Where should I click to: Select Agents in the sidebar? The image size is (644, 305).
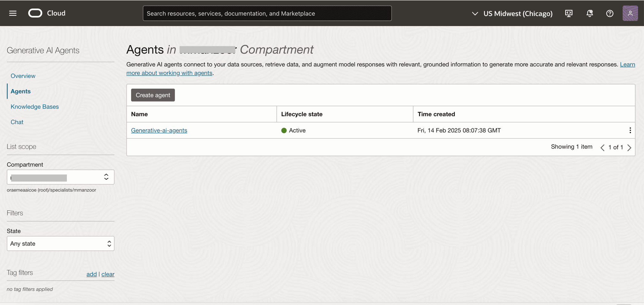pos(20,91)
